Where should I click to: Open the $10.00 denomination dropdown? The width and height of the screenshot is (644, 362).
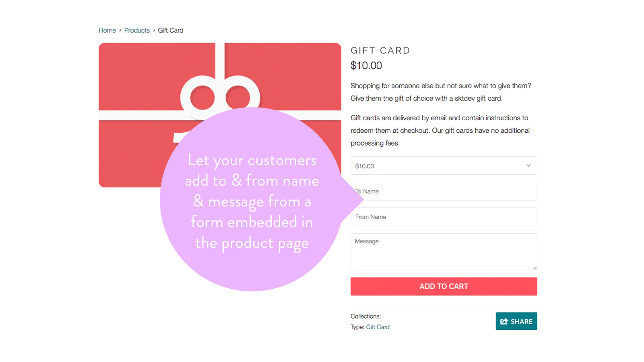[x=444, y=166]
